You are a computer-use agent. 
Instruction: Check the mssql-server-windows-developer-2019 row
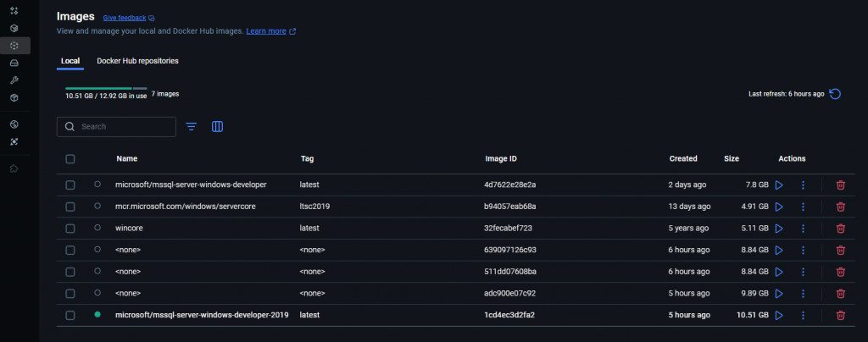click(x=70, y=316)
